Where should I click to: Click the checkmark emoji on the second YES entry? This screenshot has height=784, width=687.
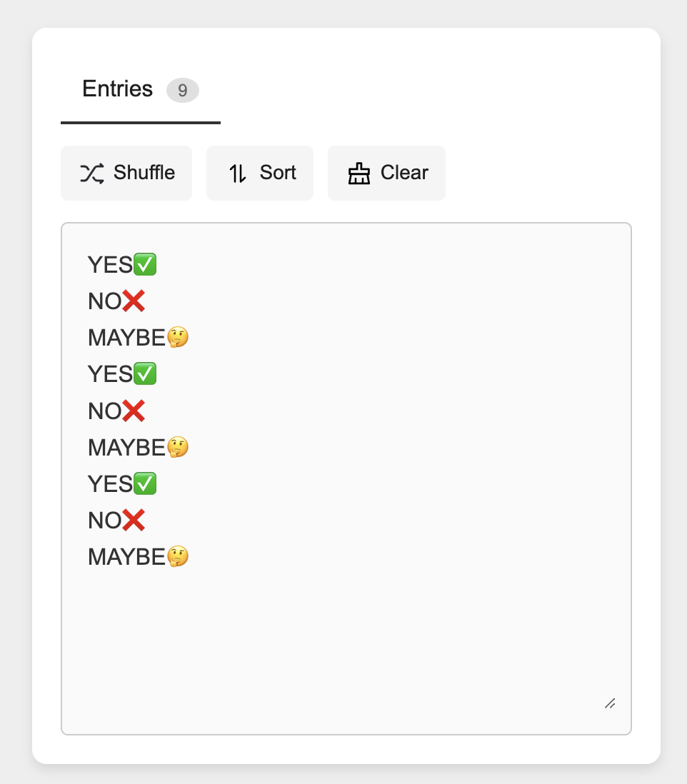[145, 373]
